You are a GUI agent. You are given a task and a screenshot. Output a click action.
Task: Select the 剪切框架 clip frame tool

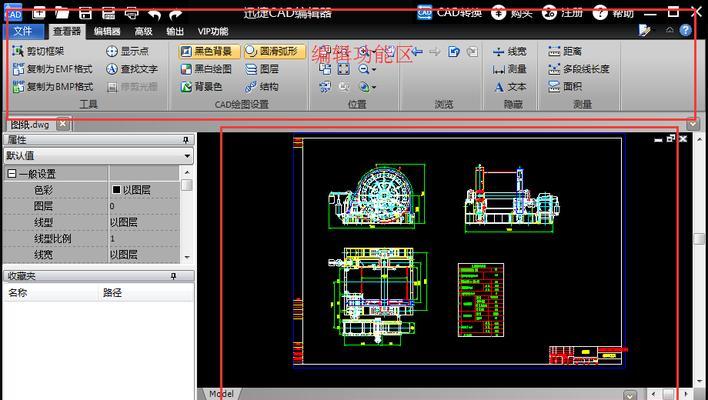click(38, 51)
